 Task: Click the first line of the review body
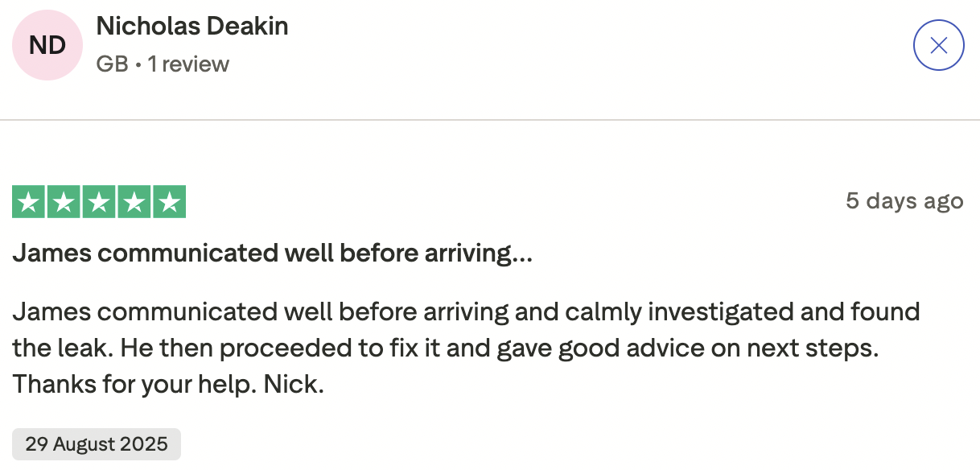coord(466,311)
